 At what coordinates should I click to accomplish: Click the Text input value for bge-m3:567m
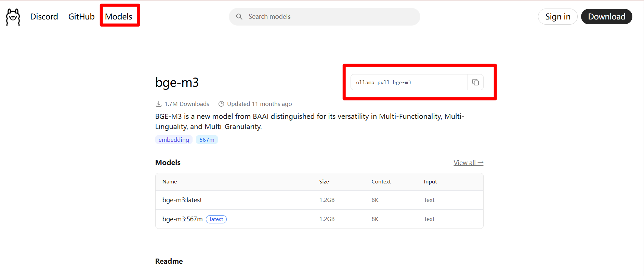coord(429,219)
